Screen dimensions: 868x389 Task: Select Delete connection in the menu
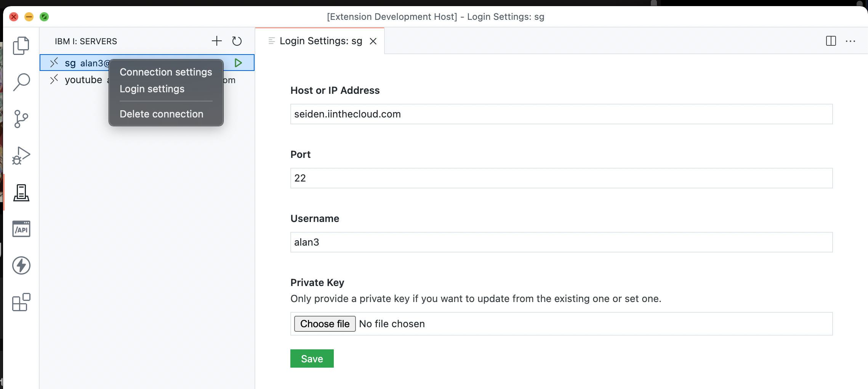(162, 114)
